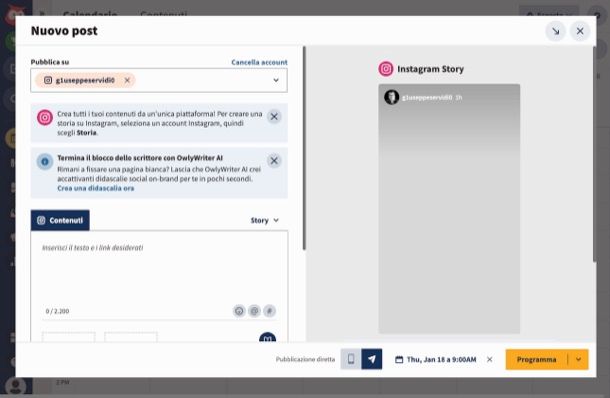Close the Nuovo post dialog

[x=580, y=31]
